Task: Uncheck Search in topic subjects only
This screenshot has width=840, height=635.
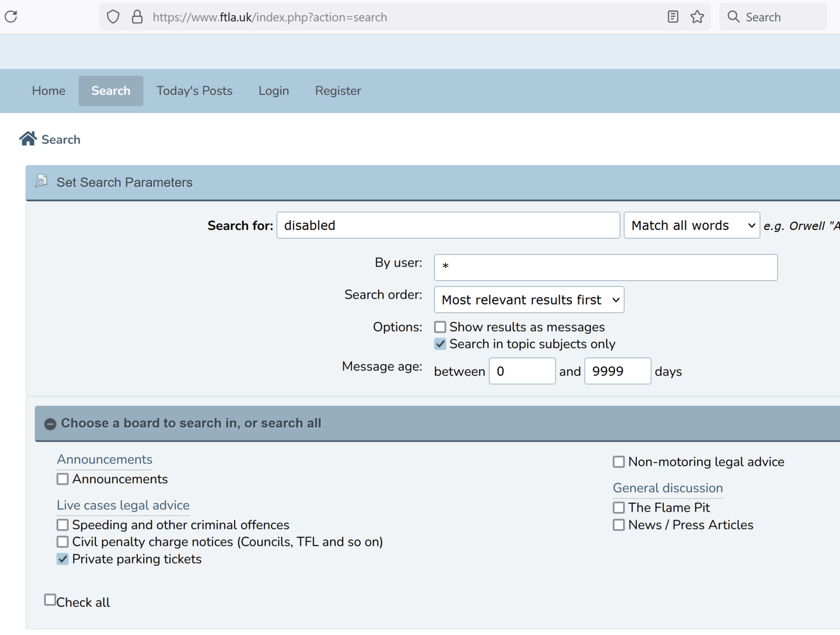Action: point(440,344)
